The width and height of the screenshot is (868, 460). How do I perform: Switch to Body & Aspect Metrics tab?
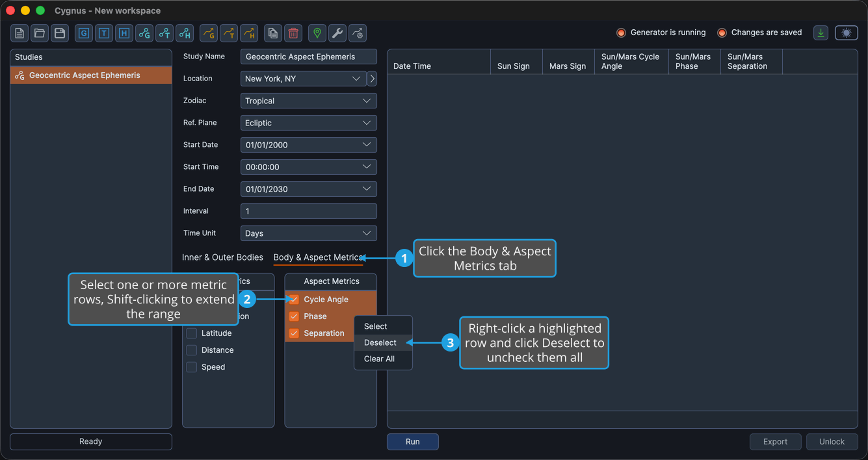pos(318,257)
